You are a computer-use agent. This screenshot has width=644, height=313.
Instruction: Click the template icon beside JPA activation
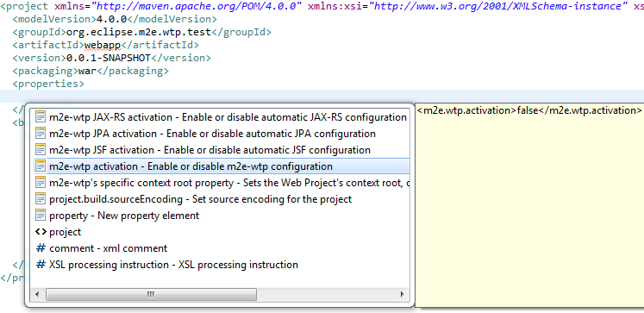point(41,134)
